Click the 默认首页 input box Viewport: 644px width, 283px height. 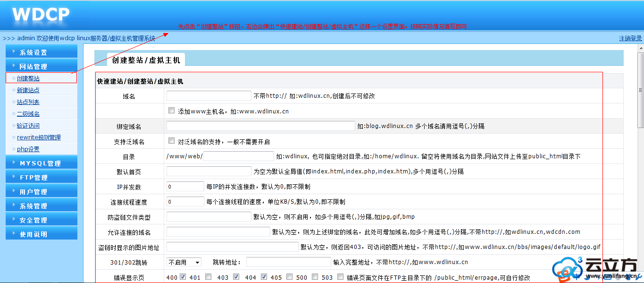209,171
